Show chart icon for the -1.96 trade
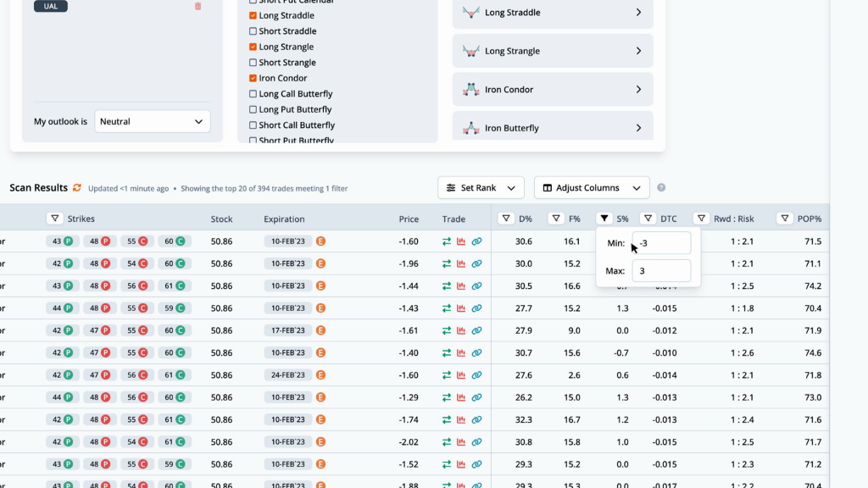Screen dimensions: 868x488 pyautogui.click(x=461, y=263)
